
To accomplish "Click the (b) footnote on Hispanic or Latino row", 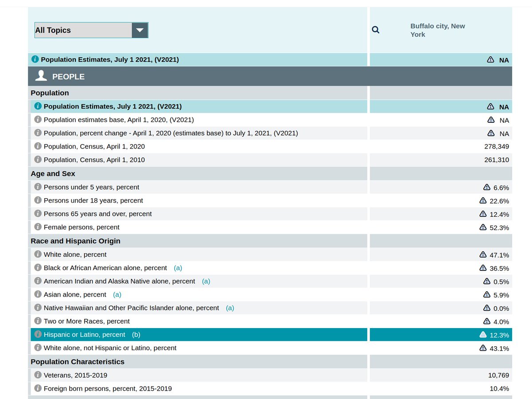I will pos(136,334).
